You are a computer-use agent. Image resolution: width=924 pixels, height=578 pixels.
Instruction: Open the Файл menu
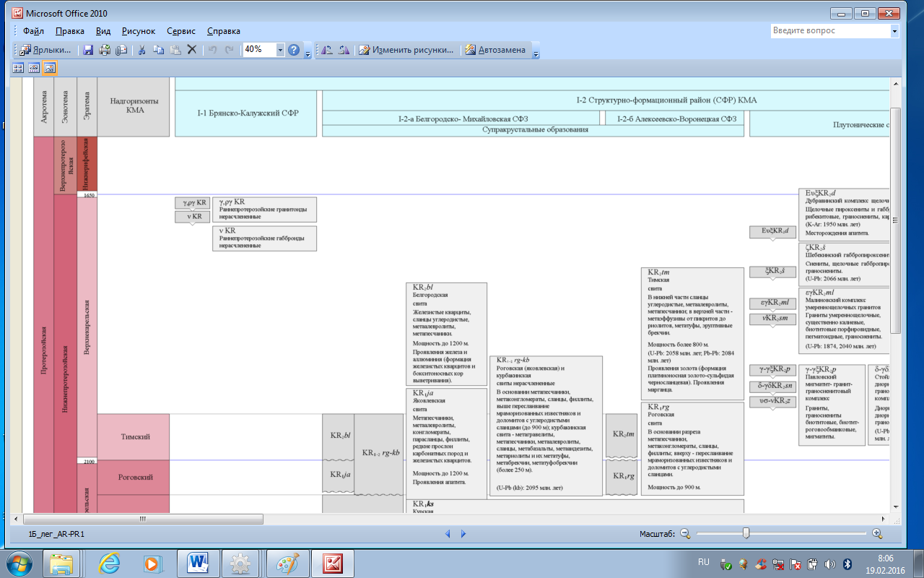tap(33, 31)
